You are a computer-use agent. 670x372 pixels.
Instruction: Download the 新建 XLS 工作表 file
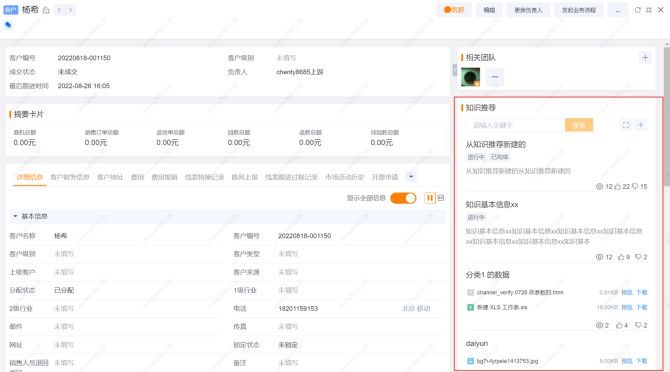coord(641,307)
